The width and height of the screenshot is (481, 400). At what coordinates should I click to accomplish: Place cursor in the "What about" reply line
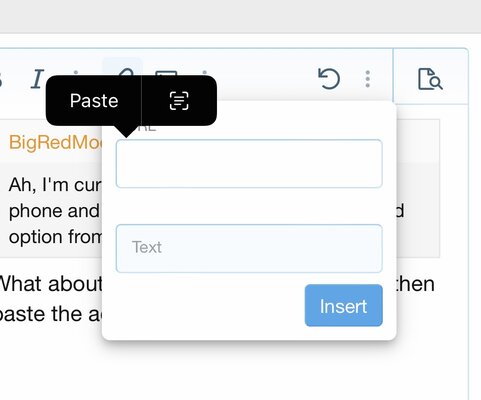[51, 284]
